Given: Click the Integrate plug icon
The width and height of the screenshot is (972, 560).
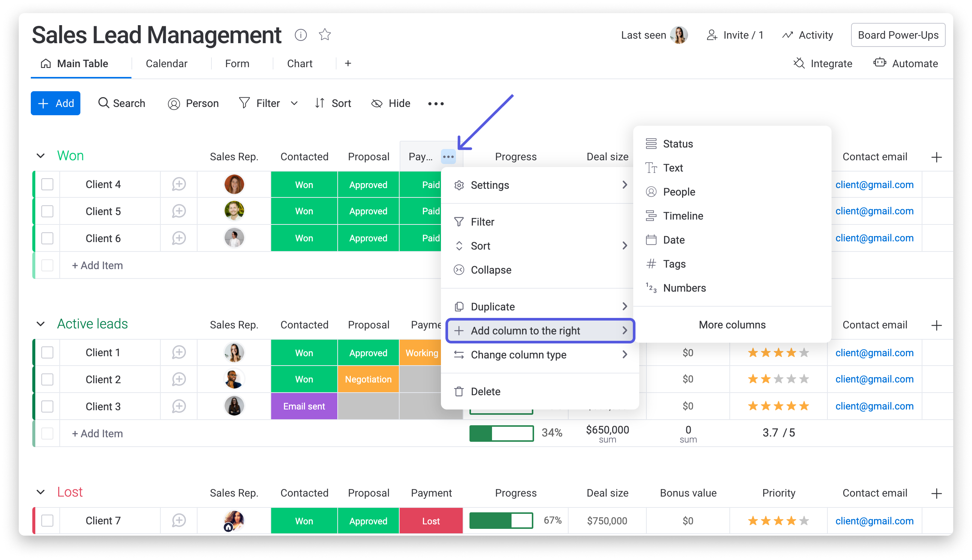Looking at the screenshot, I should [799, 63].
